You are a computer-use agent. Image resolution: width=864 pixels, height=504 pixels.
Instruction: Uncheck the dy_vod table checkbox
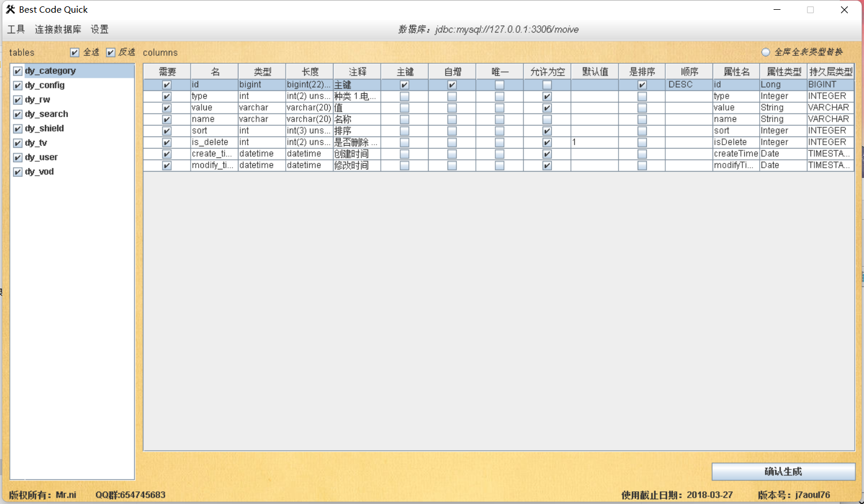[18, 172]
